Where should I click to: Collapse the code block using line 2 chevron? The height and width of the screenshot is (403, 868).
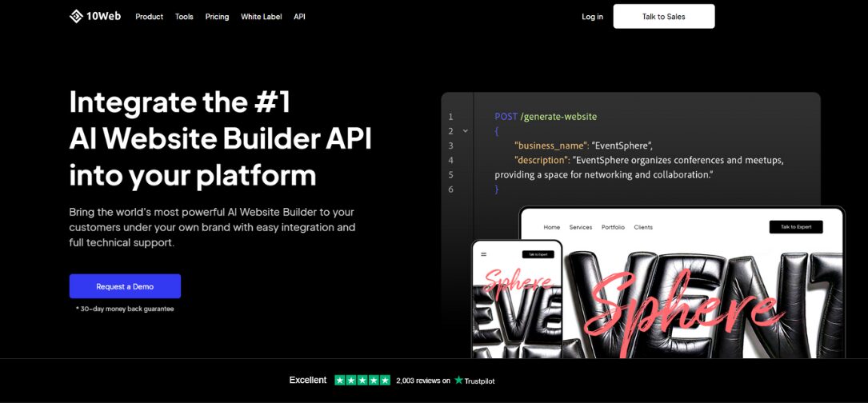(466, 131)
